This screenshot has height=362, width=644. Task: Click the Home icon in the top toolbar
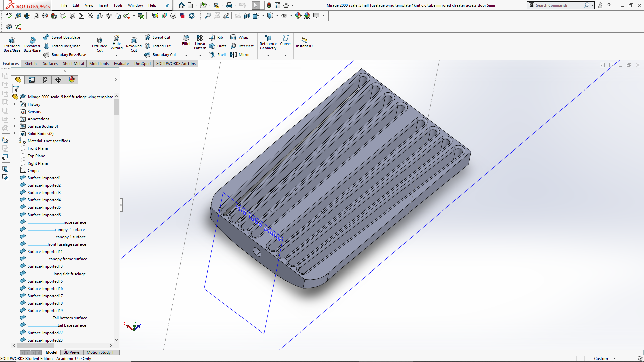tap(181, 5)
